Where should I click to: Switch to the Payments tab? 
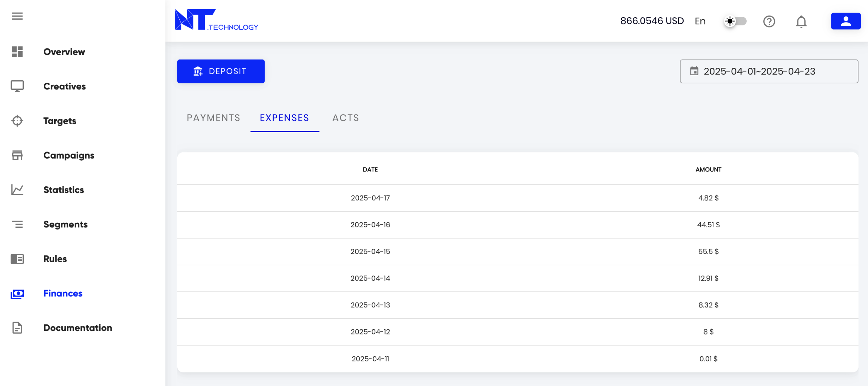pos(213,118)
